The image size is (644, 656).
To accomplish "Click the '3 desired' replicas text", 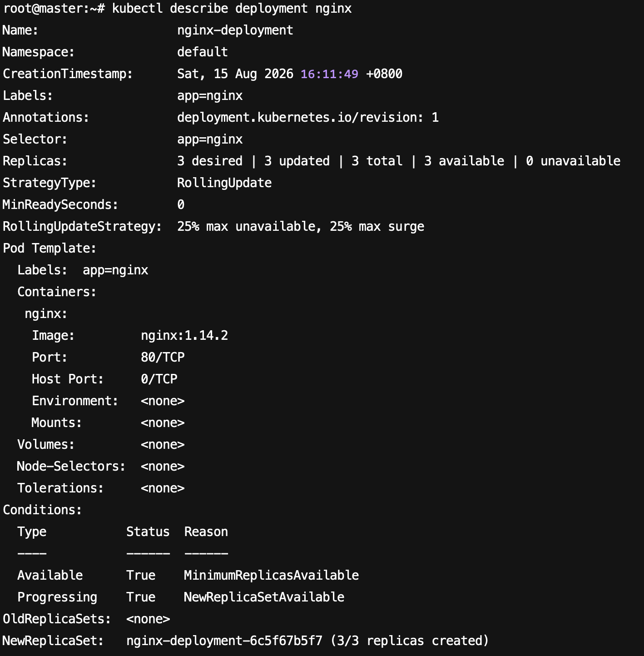I will click(x=210, y=161).
